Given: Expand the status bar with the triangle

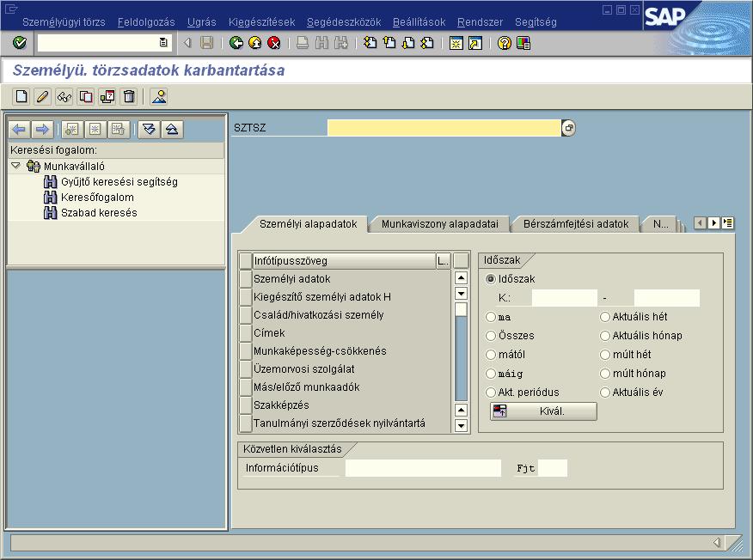Looking at the screenshot, I should pos(717,542).
